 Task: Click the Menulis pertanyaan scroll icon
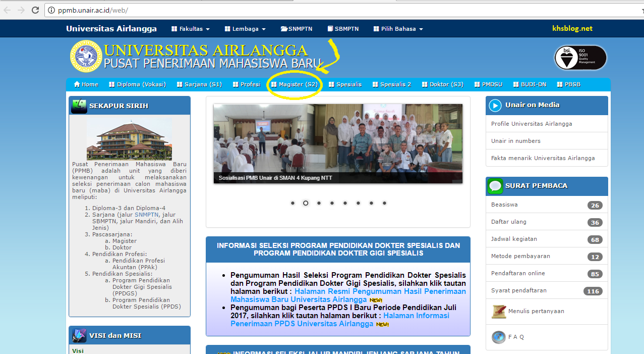tap(499, 311)
